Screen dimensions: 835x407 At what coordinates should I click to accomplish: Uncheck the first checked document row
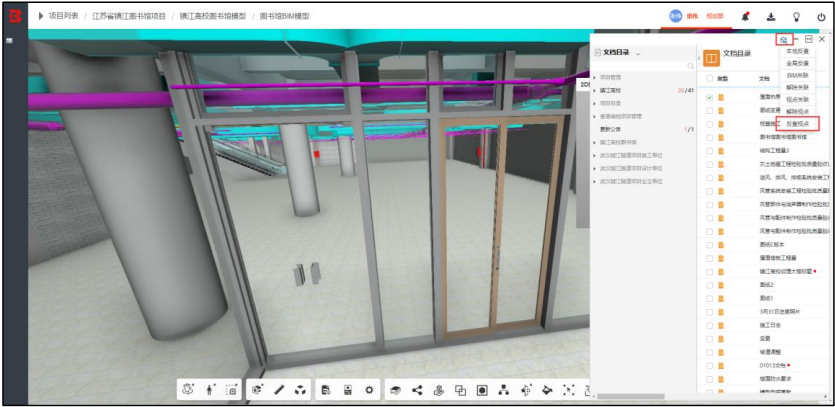(x=709, y=97)
